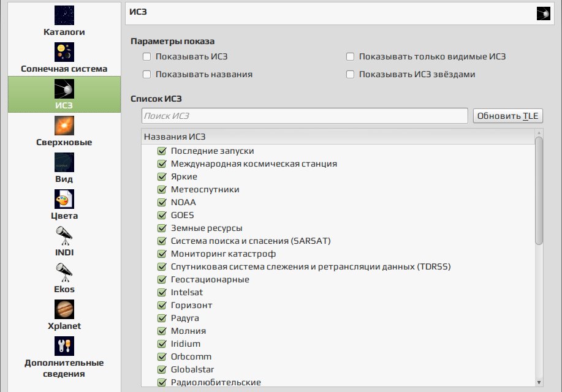Screen dimensions: 562x392
Task: Uncheck the Iridium checkbox
Action: [162, 344]
